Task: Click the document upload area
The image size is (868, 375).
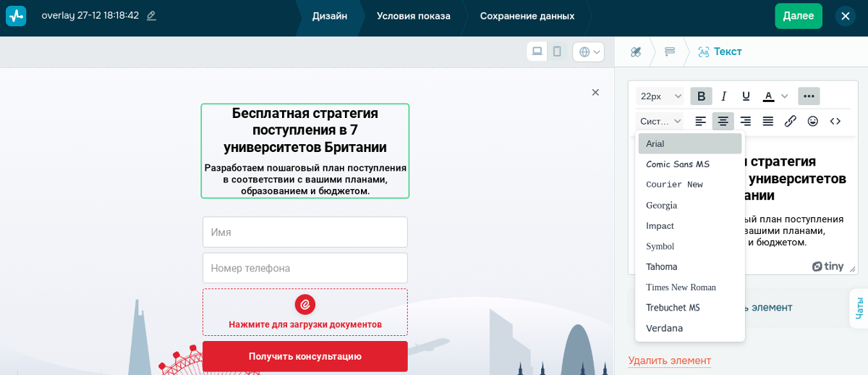Action: click(x=305, y=312)
